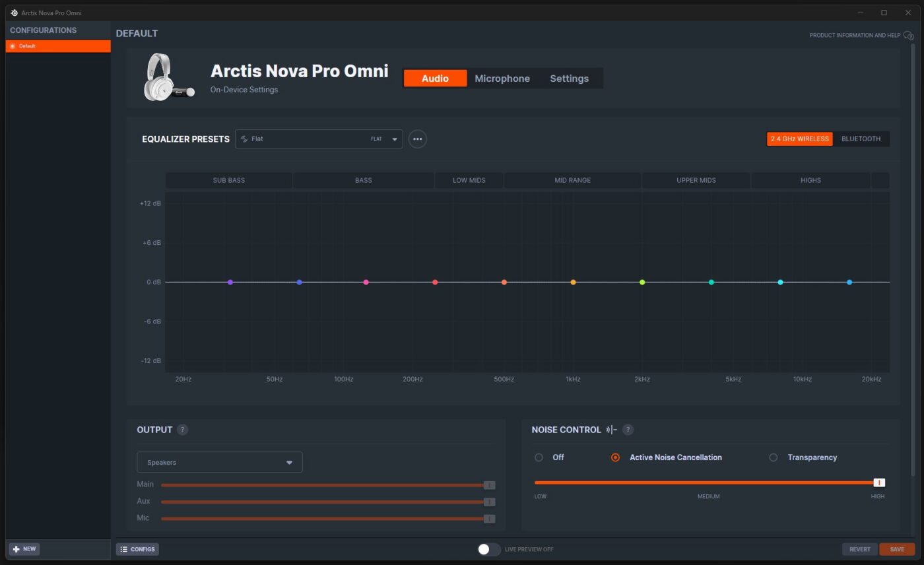924x565 pixels.
Task: Open equalizer preset options (three dots)
Action: 417,139
